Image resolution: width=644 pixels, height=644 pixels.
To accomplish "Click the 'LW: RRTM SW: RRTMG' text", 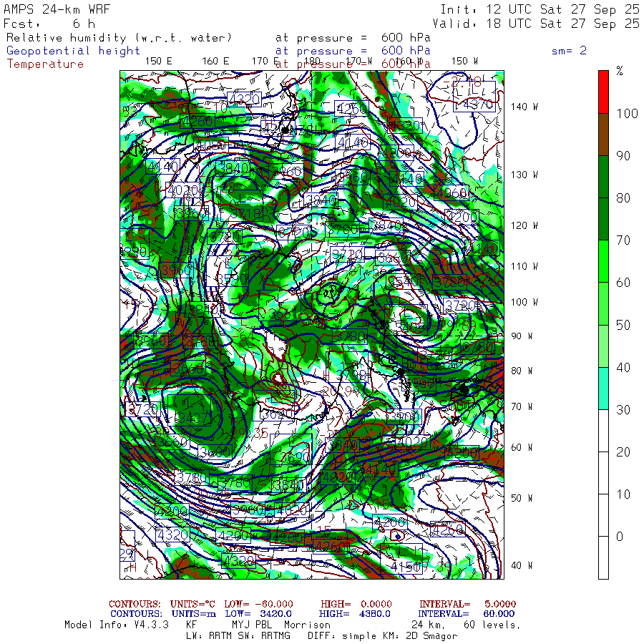I will click(x=238, y=636).
